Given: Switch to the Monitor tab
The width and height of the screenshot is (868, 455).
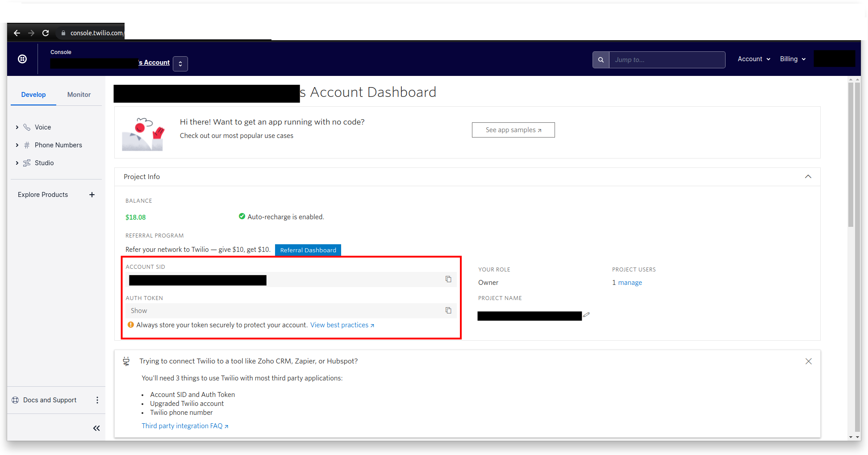Looking at the screenshot, I should 79,95.
